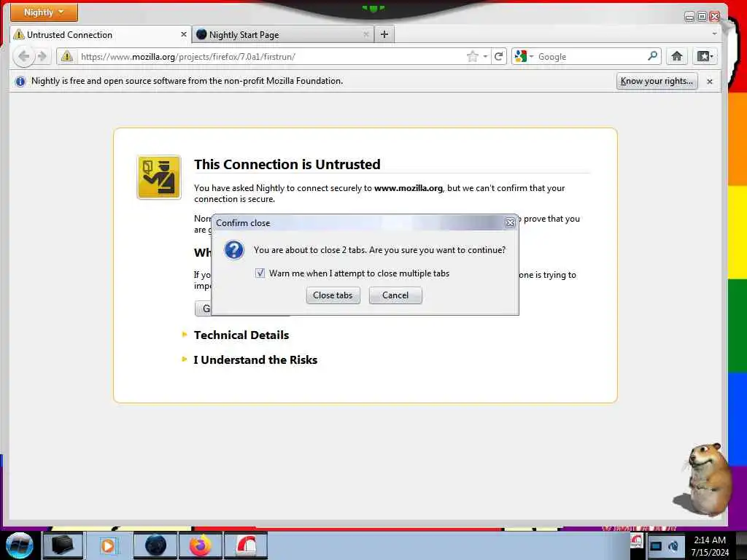This screenshot has height=560, width=747.
Task: Open the Nightly globe taskbar icon
Action: point(155,545)
